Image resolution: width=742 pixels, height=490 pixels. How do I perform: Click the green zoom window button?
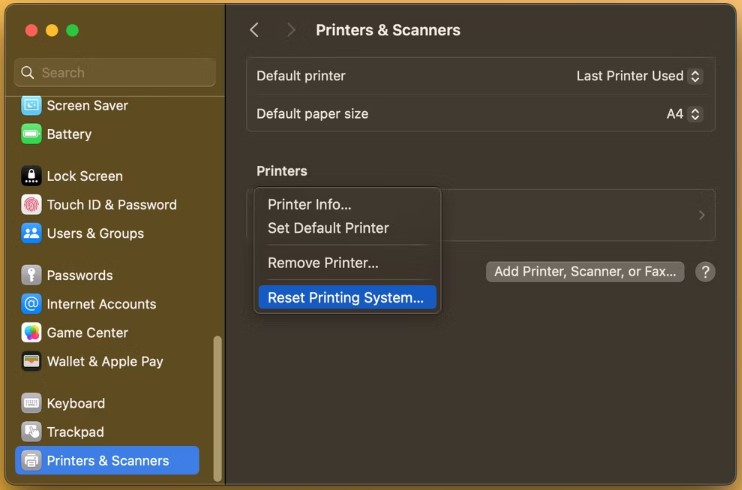tap(72, 30)
